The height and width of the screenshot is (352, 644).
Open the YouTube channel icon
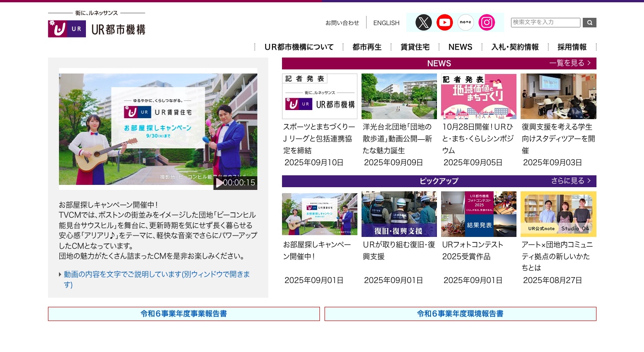pyautogui.click(x=444, y=22)
